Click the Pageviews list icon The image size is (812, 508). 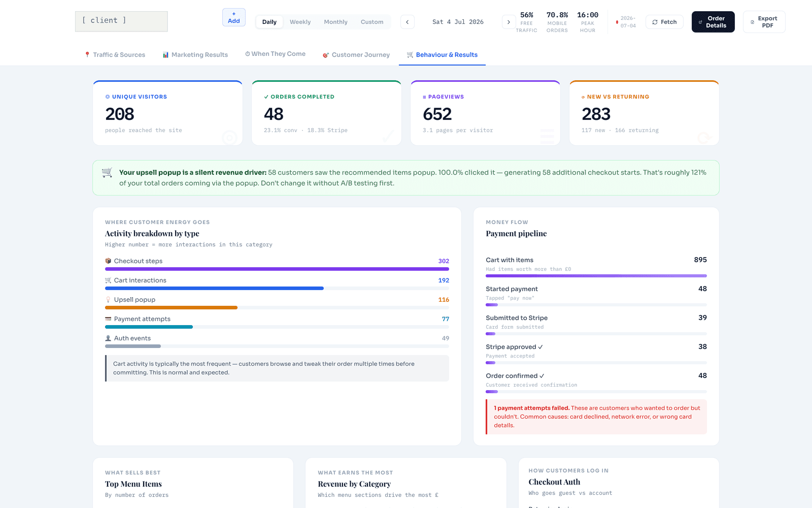click(x=424, y=97)
